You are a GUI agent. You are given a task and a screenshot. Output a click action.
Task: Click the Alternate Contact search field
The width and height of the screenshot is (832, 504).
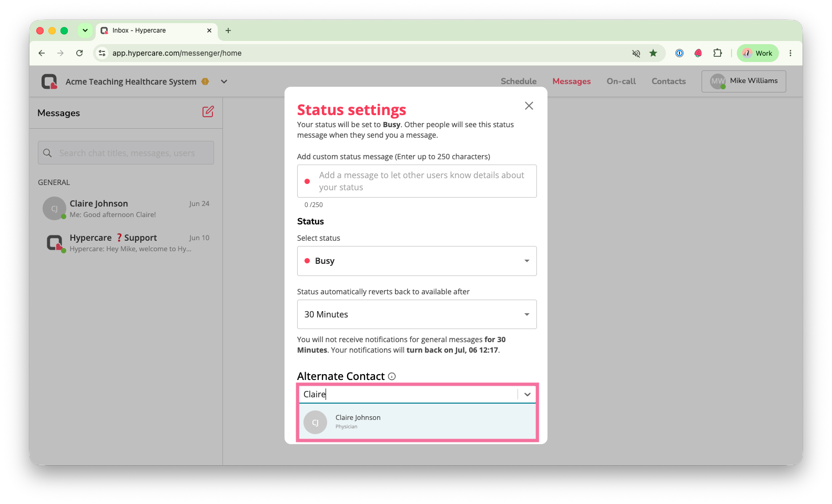[408, 394]
